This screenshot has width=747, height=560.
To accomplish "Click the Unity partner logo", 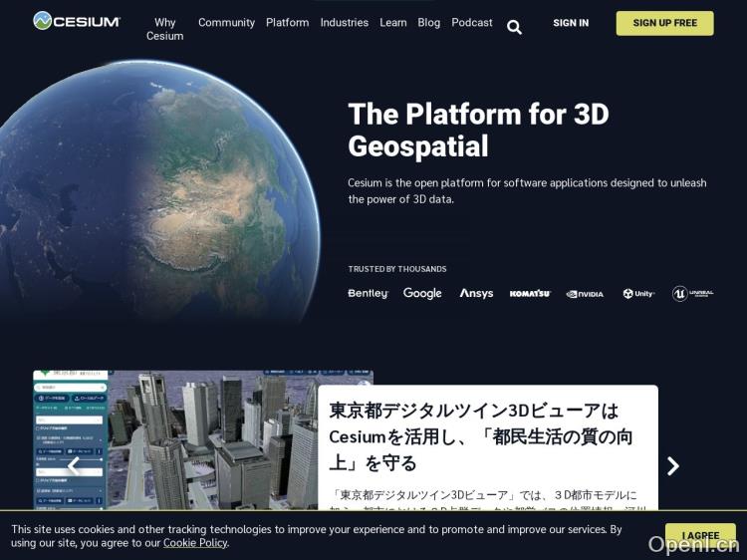I will (x=638, y=294).
